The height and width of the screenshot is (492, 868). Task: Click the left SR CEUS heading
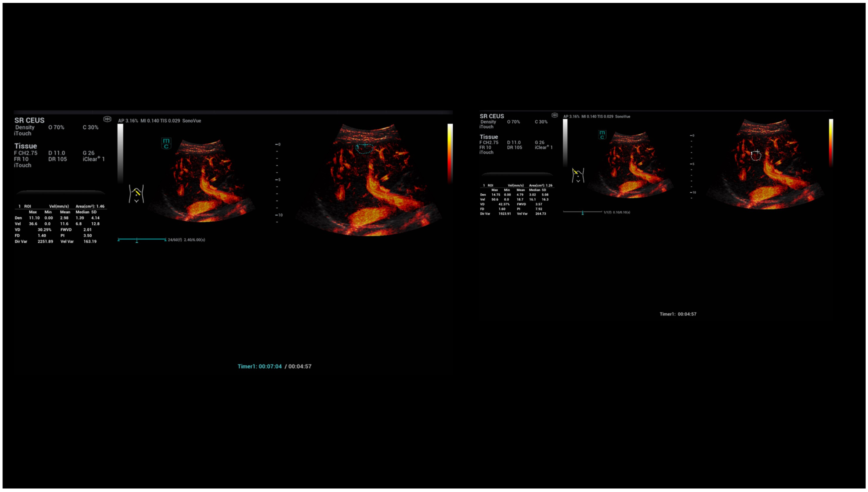[29, 120]
